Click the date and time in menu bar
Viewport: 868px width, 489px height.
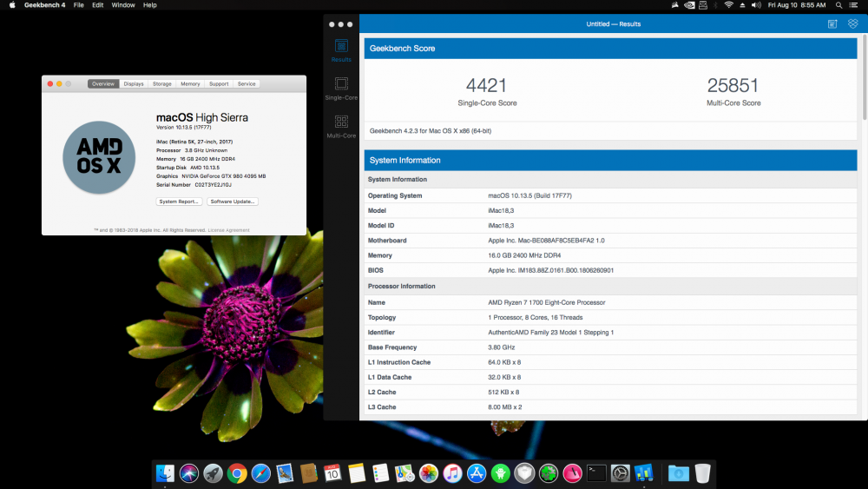(x=797, y=5)
